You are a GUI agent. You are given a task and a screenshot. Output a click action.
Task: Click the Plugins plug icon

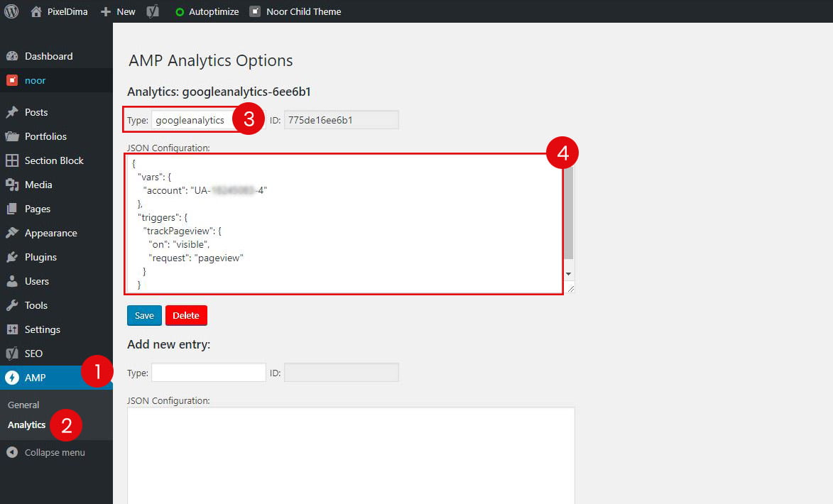pyautogui.click(x=11, y=257)
